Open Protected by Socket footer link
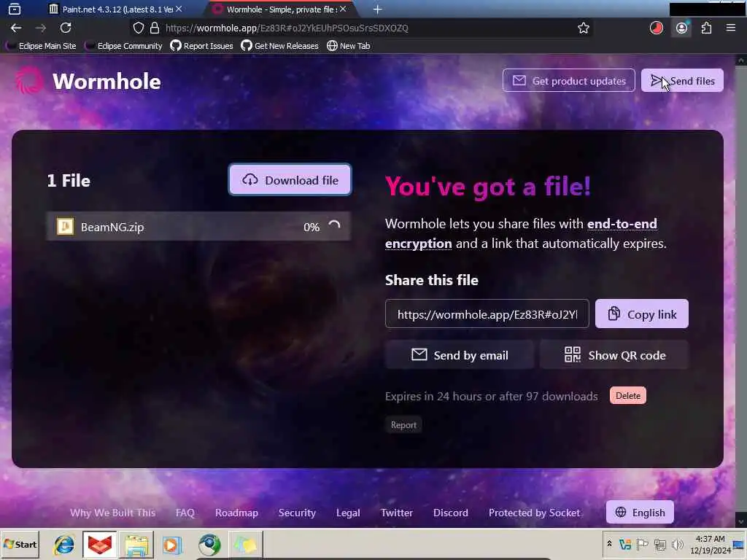This screenshot has height=560, width=747. tap(534, 513)
